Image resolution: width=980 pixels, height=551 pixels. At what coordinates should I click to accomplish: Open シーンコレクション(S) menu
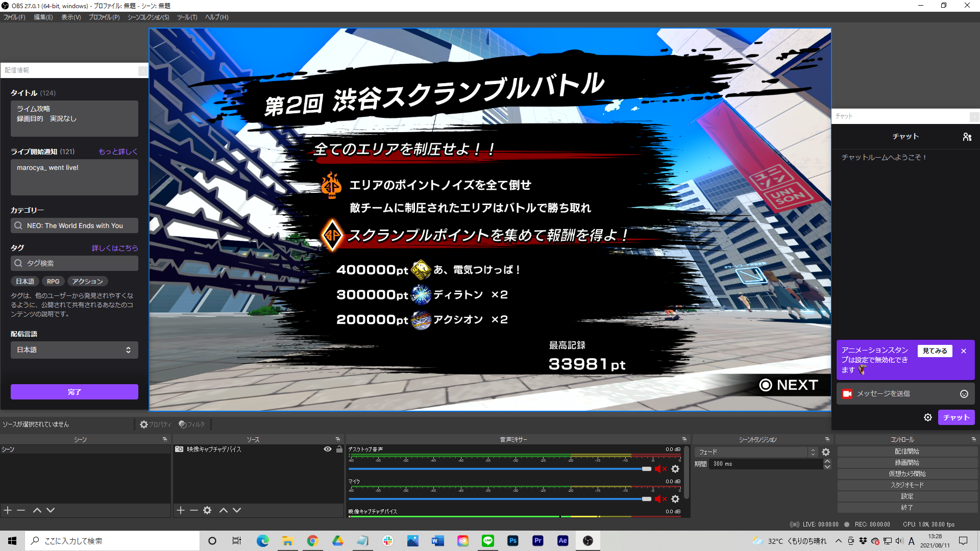[x=148, y=17]
